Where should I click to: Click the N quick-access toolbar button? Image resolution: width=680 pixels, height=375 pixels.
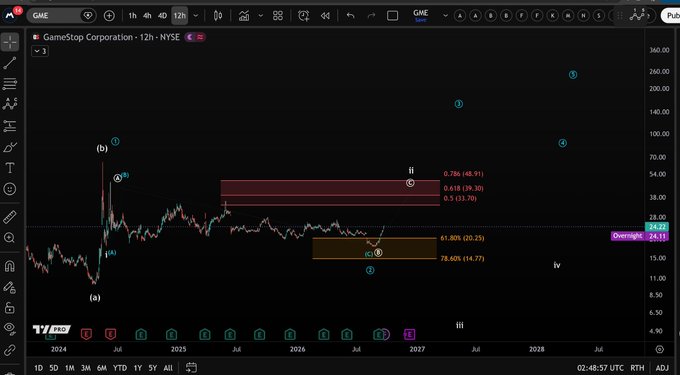coord(583,16)
